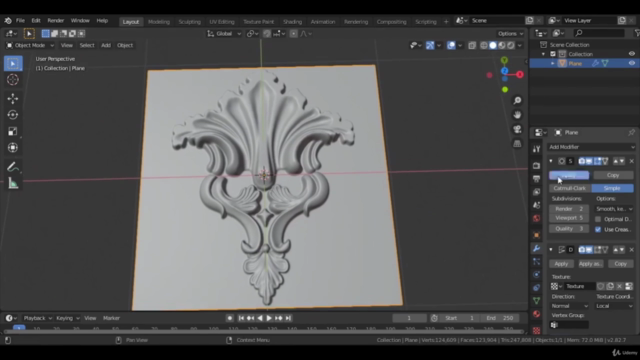Image resolution: width=640 pixels, height=360 pixels.
Task: Open the Options dropdown in header
Action: (x=510, y=33)
